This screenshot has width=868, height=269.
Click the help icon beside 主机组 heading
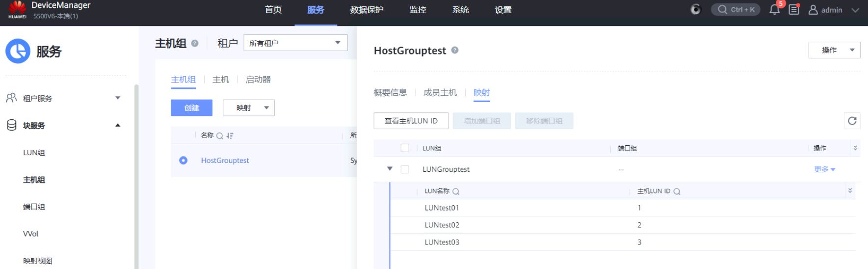click(195, 43)
